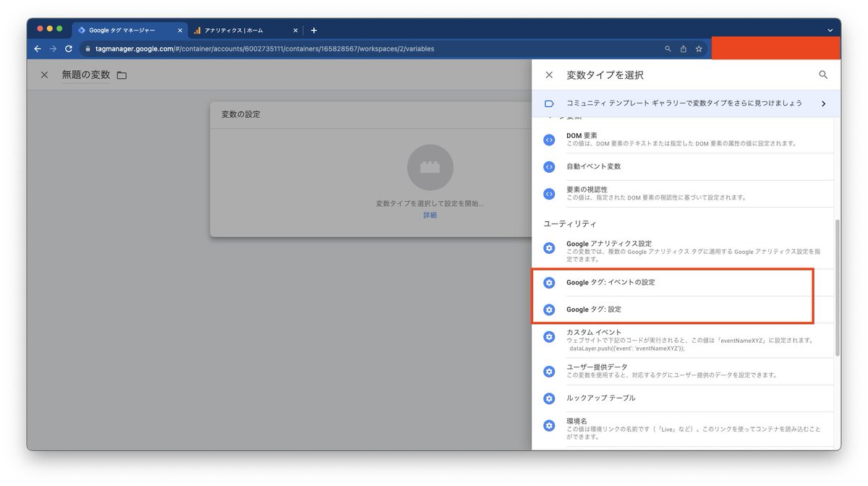868x486 pixels.
Task: Click the 自動イベント変数 code icon
Action: pyautogui.click(x=549, y=166)
